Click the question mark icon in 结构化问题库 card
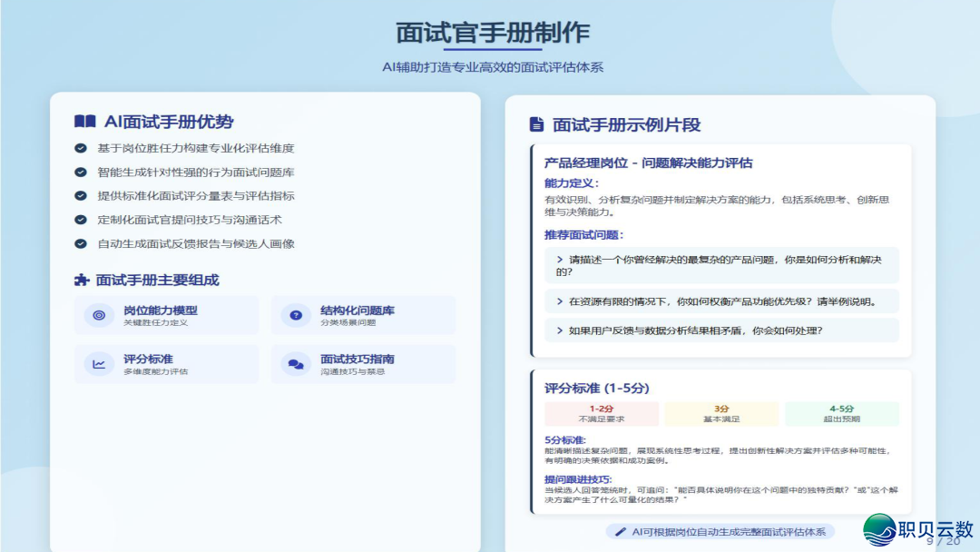Image resolution: width=980 pixels, height=552 pixels. 296,315
